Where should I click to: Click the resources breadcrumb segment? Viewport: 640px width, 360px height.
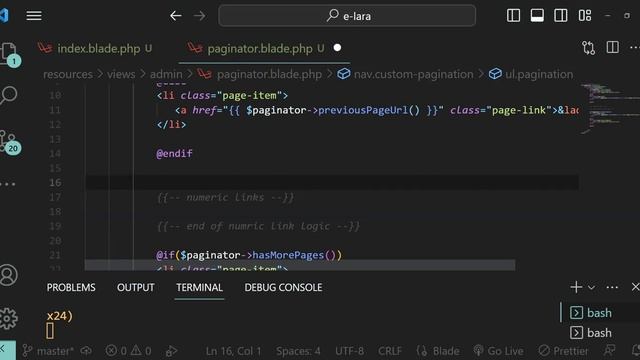coord(68,74)
